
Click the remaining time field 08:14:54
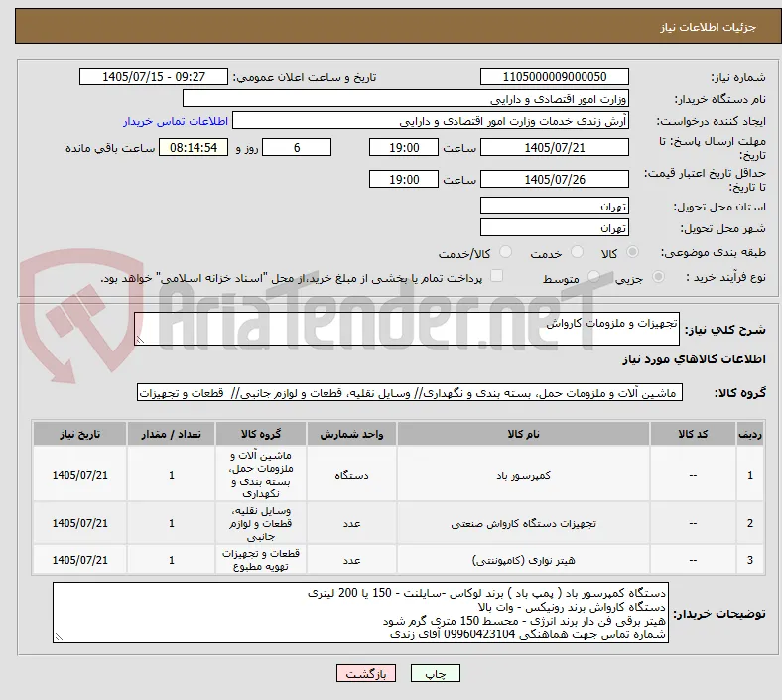194,147
